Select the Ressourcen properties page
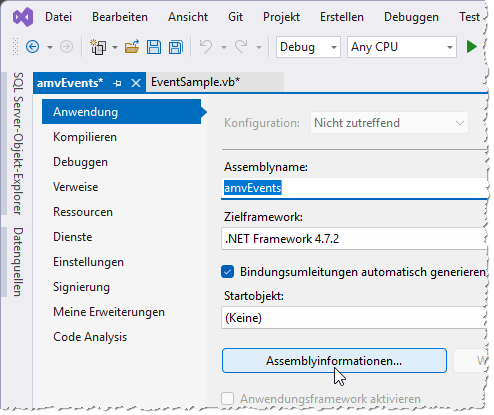The height and width of the screenshot is (415, 494). [x=83, y=212]
